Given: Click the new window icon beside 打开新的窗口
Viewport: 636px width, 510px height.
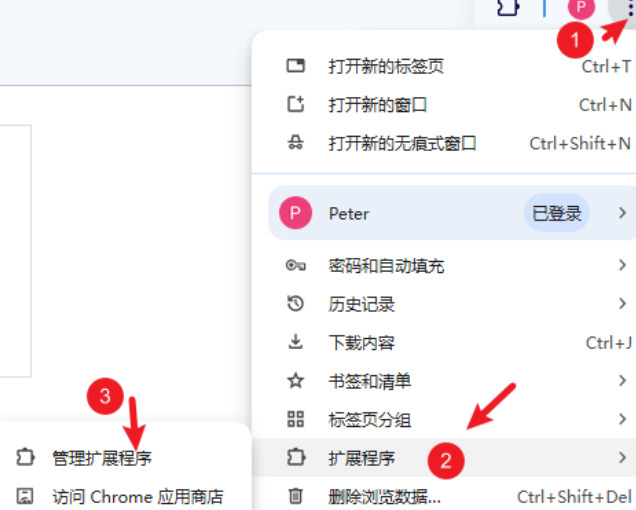Looking at the screenshot, I should (x=295, y=104).
